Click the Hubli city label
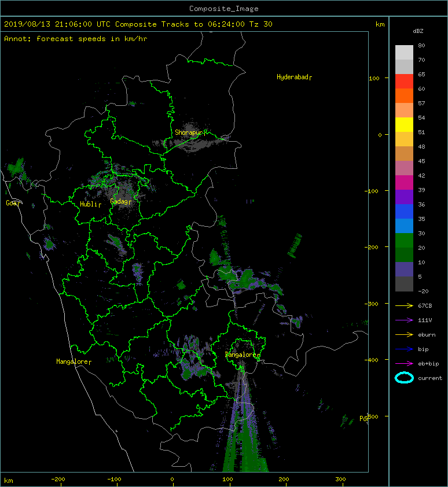Screen dimensions: 448x487 pos(90,204)
